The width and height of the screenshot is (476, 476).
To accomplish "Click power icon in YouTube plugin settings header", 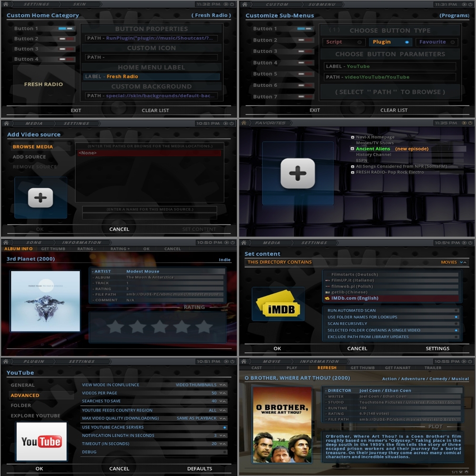I will [232, 361].
